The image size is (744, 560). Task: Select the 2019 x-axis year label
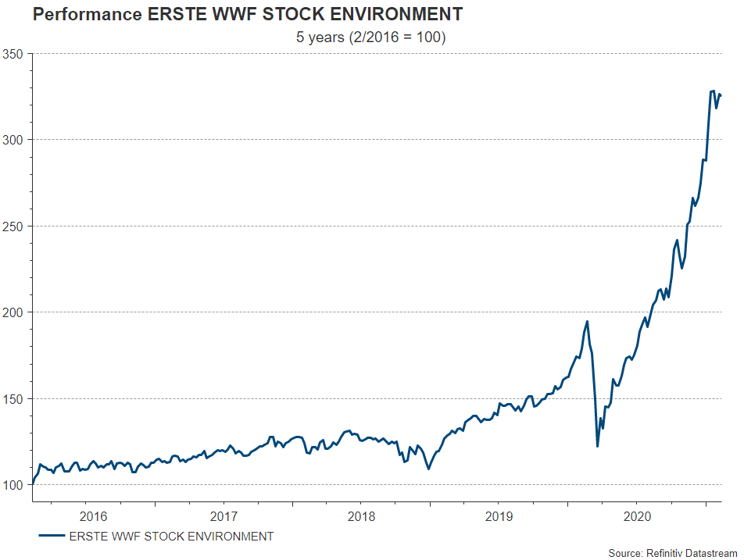[x=499, y=515]
